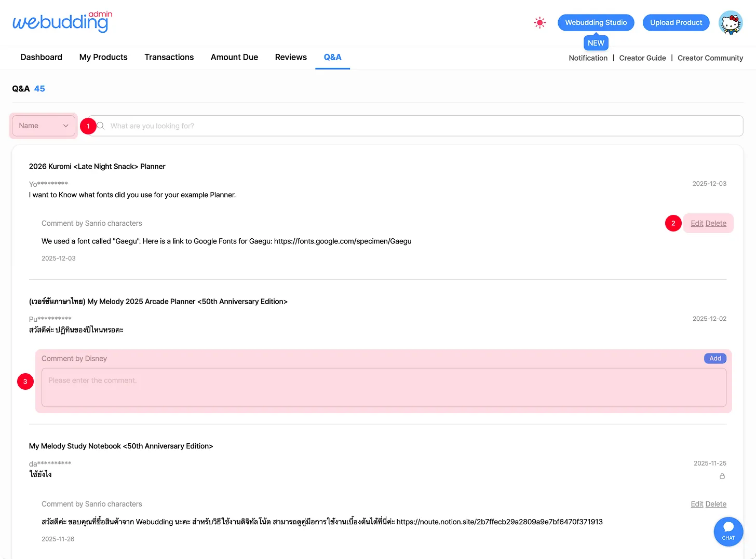The width and height of the screenshot is (756, 559).
Task: Delete the 2025-11-26 Sanrio comment
Action: click(716, 504)
